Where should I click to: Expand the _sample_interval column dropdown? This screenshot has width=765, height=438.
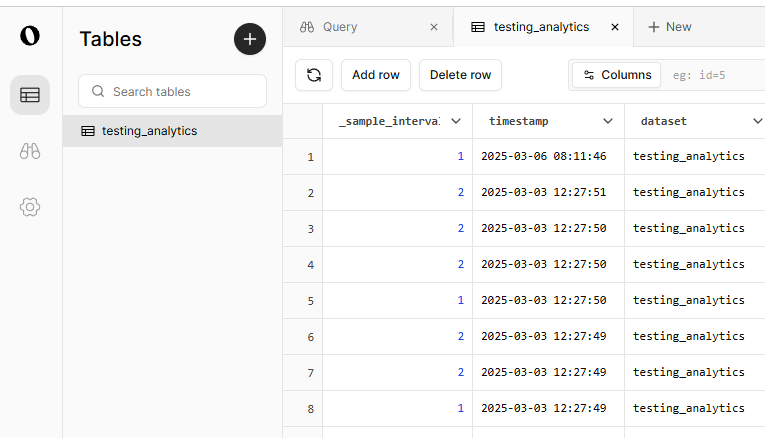456,121
